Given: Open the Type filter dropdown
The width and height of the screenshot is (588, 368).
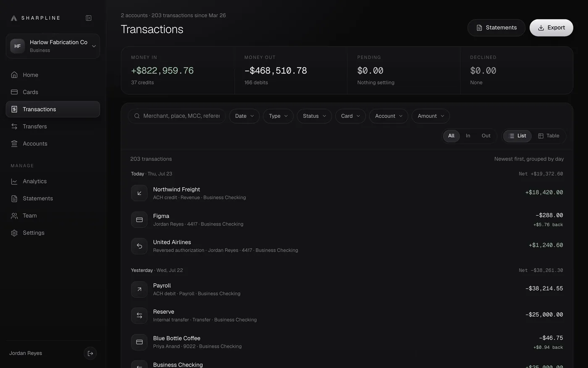Looking at the screenshot, I should [278, 116].
